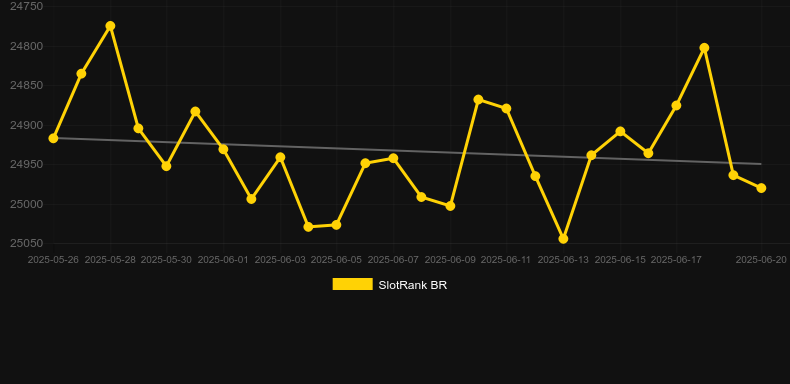The width and height of the screenshot is (790, 384).
Task: Click the data point on 2025-06-09
Action: pyautogui.click(x=450, y=206)
